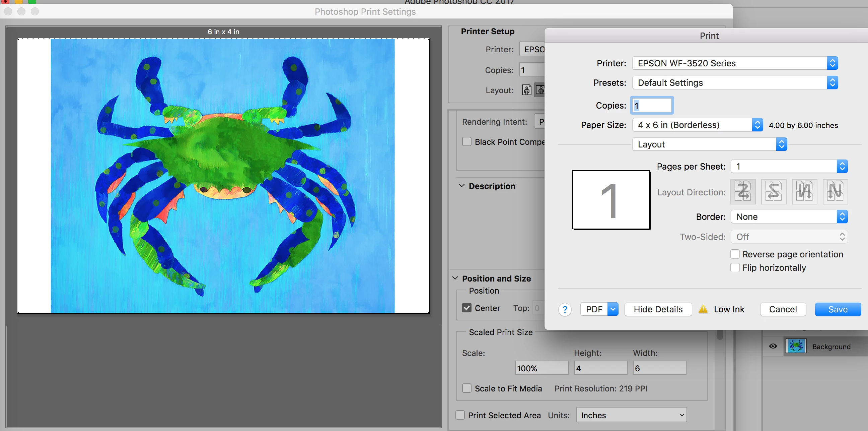Click the Scale percentage input field
The image size is (868, 431).
[541, 368]
